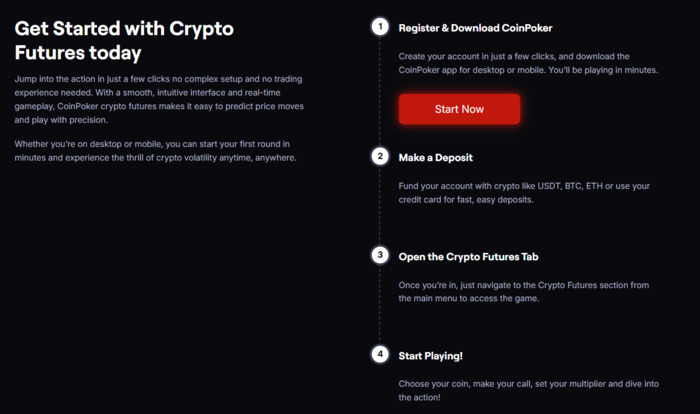Viewport: 700px width, 414px height.
Task: Click the Make a Deposit heading
Action: pyautogui.click(x=435, y=158)
